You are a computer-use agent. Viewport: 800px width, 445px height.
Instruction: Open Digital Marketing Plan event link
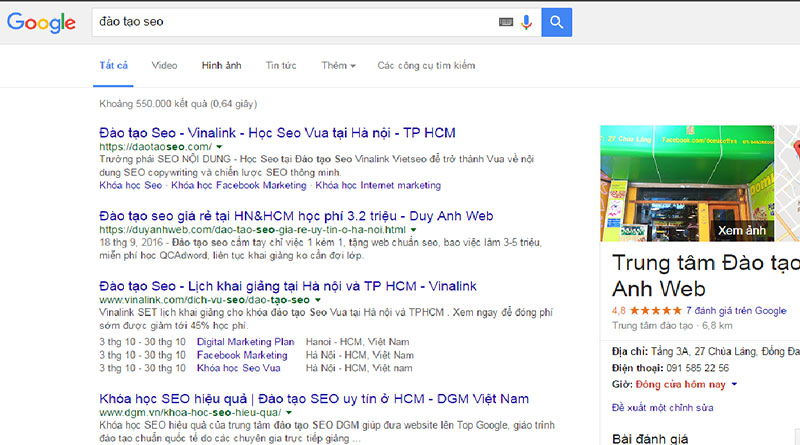pos(245,341)
